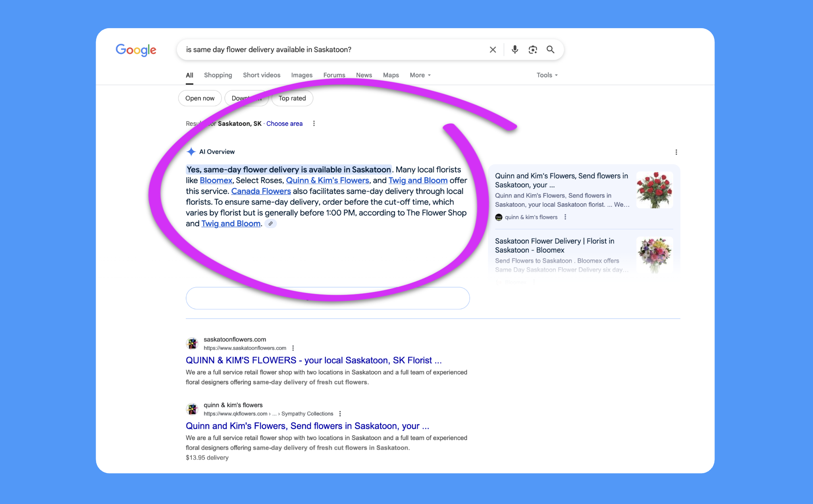
Task: Click the mixed bouquet Bloomex thumbnail
Action: point(655,255)
